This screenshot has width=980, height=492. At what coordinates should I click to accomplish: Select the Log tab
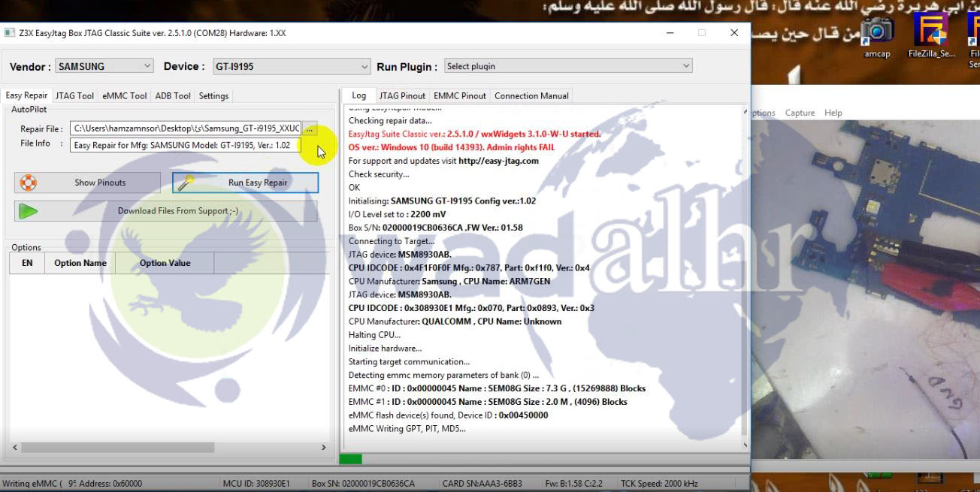click(358, 95)
